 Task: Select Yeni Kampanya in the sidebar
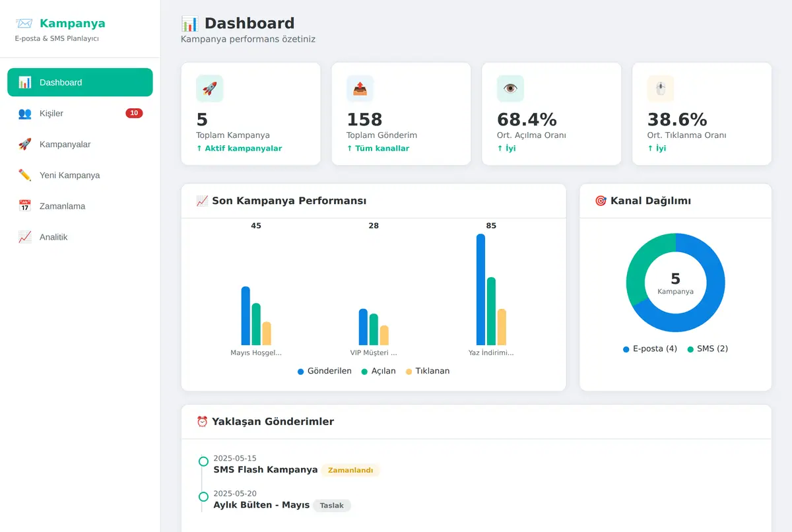tap(80, 176)
